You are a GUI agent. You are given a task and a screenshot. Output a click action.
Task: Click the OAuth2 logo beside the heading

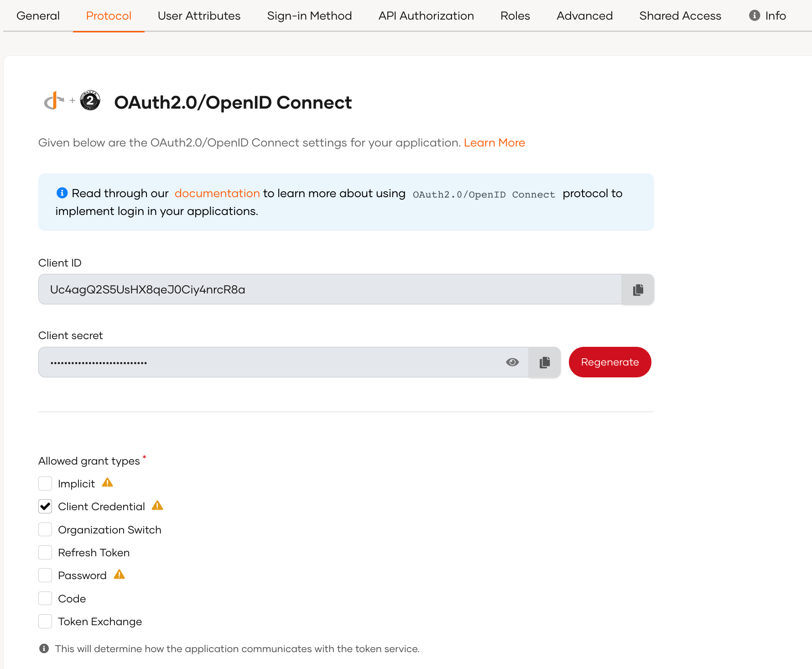click(x=89, y=101)
